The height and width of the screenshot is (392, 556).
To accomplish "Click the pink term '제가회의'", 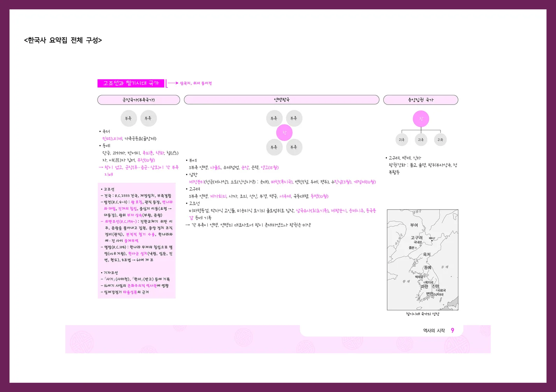I will (218, 196).
